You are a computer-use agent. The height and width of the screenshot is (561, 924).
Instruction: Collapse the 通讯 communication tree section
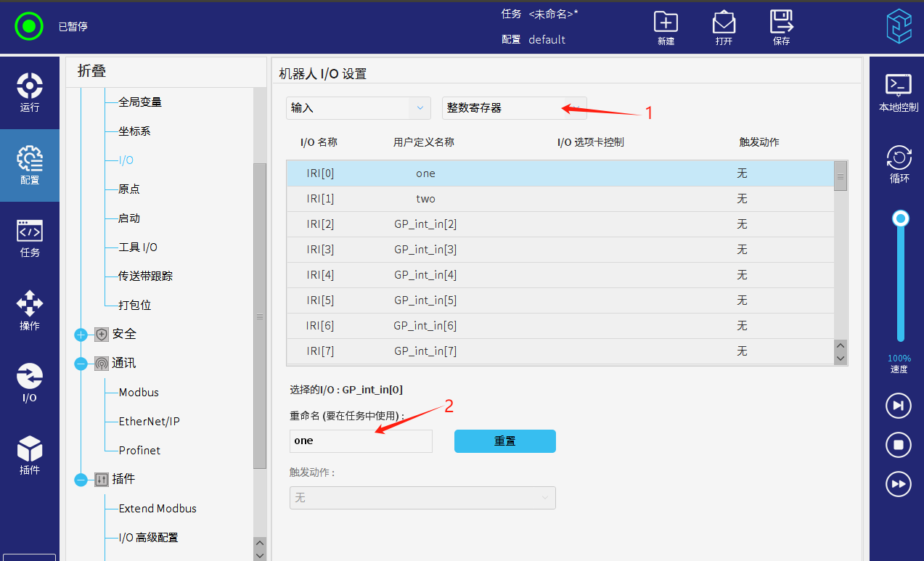coord(81,364)
